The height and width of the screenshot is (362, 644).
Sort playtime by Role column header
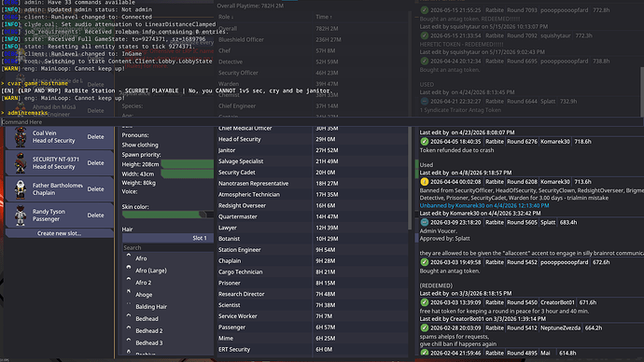(x=226, y=17)
